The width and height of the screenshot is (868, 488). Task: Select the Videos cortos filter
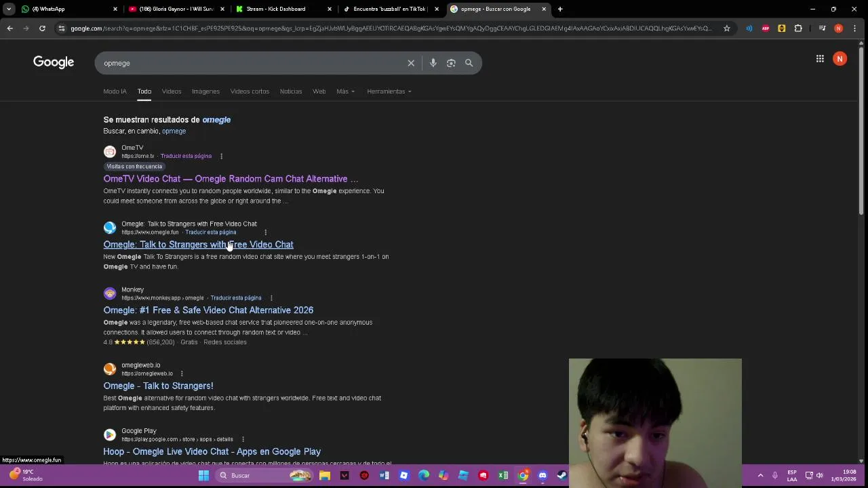(x=250, y=91)
